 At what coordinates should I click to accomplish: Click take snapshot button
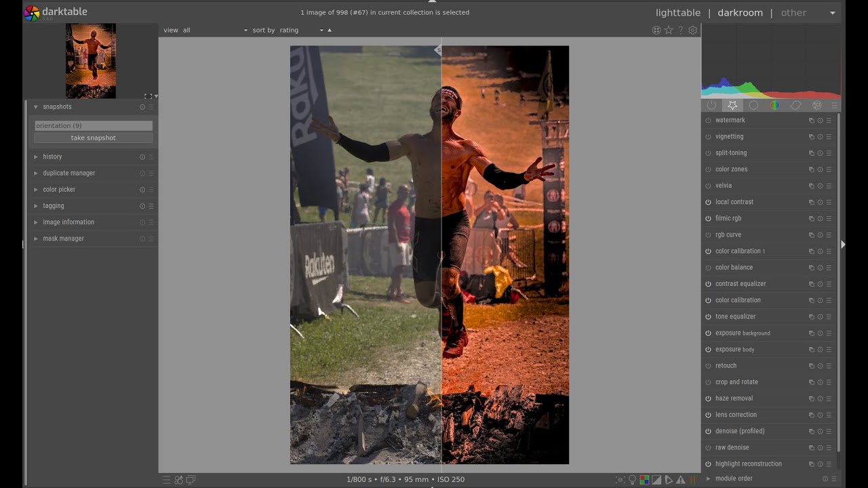click(94, 138)
